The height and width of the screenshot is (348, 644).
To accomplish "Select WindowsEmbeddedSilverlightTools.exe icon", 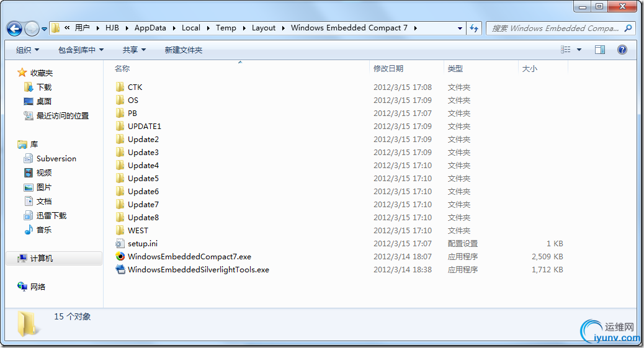I will click(120, 269).
